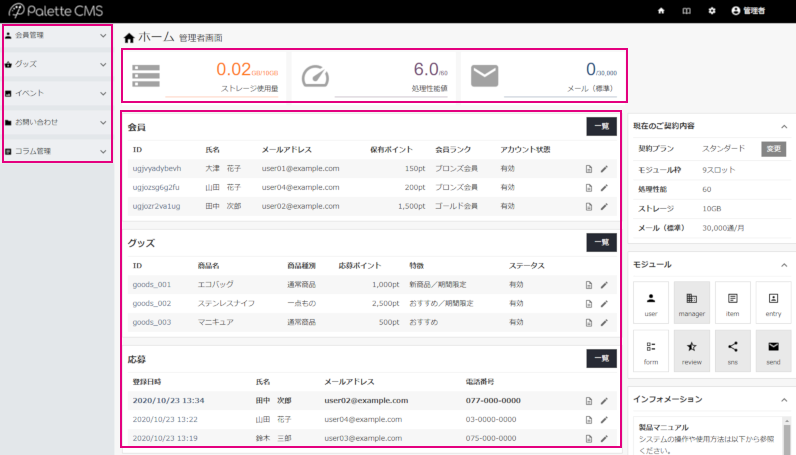Viewport: 796px width, 455px height.
Task: Click the 処理性能値 gauge icon
Action: [x=315, y=76]
